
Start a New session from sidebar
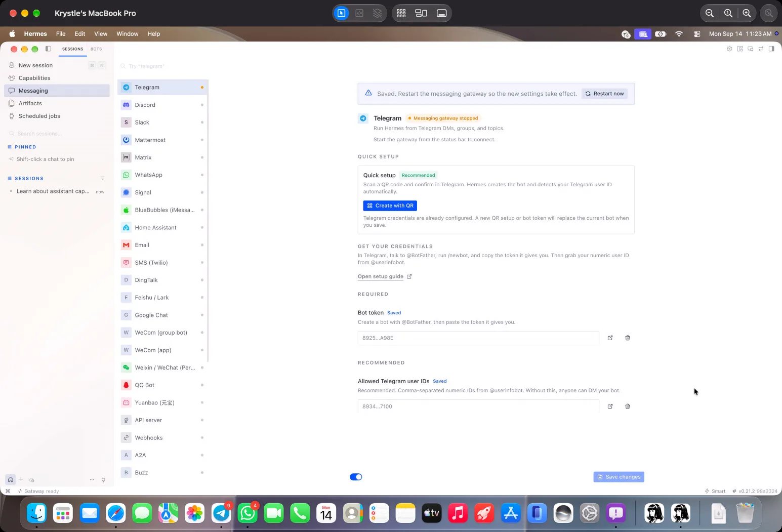pos(57,65)
